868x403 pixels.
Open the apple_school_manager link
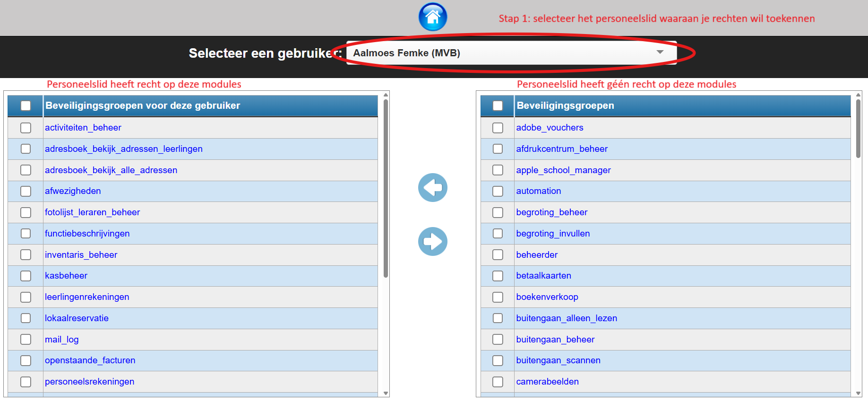click(x=563, y=170)
